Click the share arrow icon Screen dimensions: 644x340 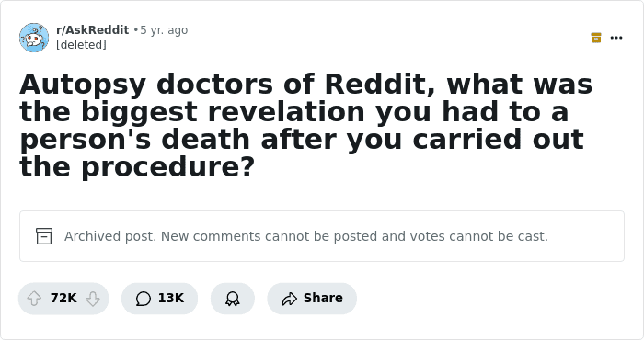click(289, 299)
